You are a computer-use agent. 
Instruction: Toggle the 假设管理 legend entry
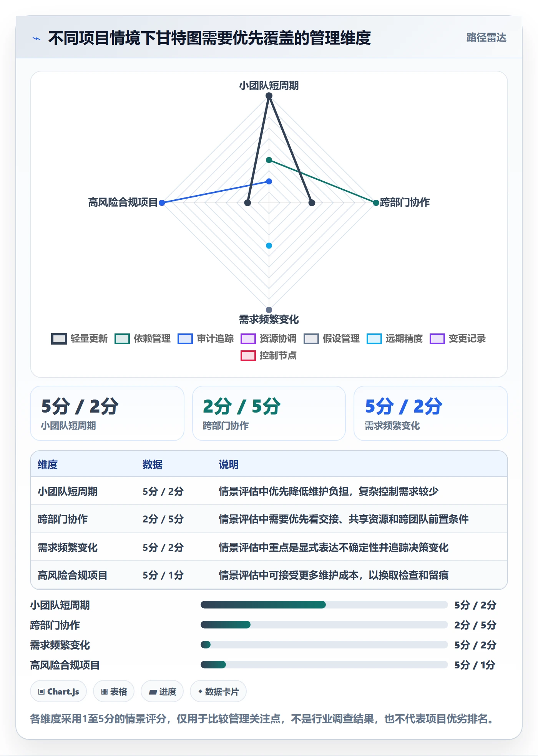(332, 338)
